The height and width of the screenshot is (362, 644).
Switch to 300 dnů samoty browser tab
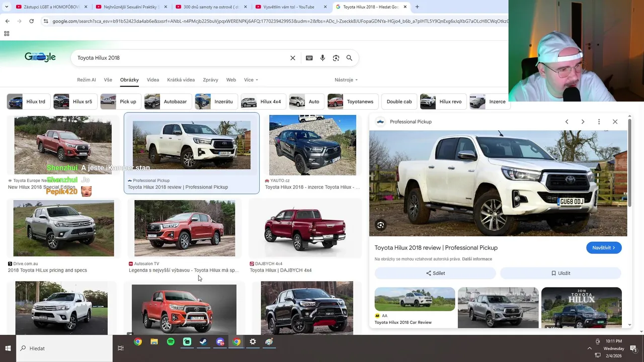click(210, 7)
